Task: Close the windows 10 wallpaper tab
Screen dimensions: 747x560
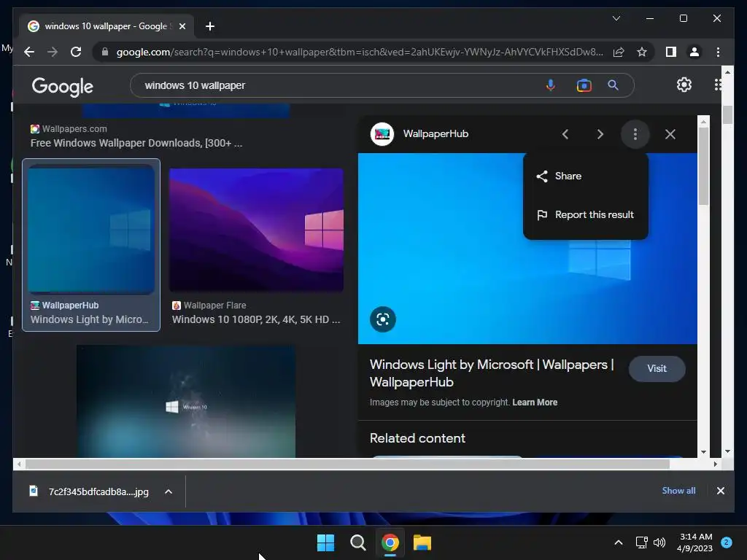Action: point(182,26)
